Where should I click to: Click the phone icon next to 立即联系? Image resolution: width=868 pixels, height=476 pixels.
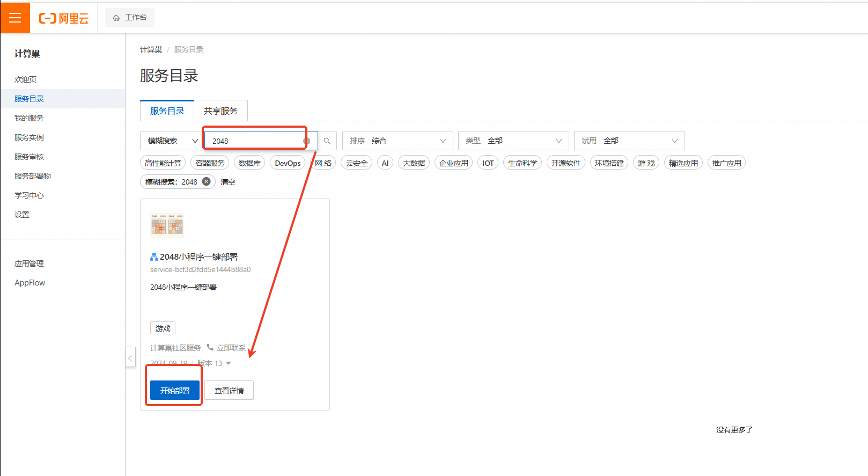[x=210, y=347]
